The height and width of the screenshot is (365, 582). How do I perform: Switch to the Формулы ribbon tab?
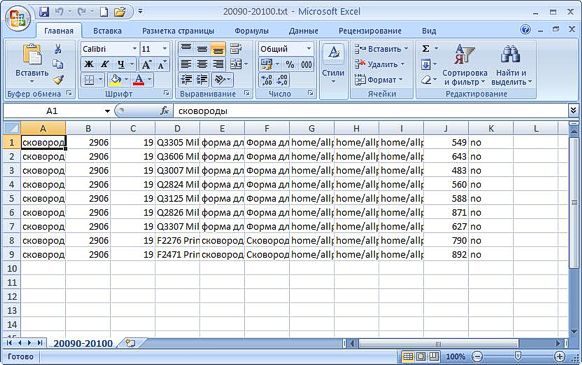pyautogui.click(x=252, y=31)
